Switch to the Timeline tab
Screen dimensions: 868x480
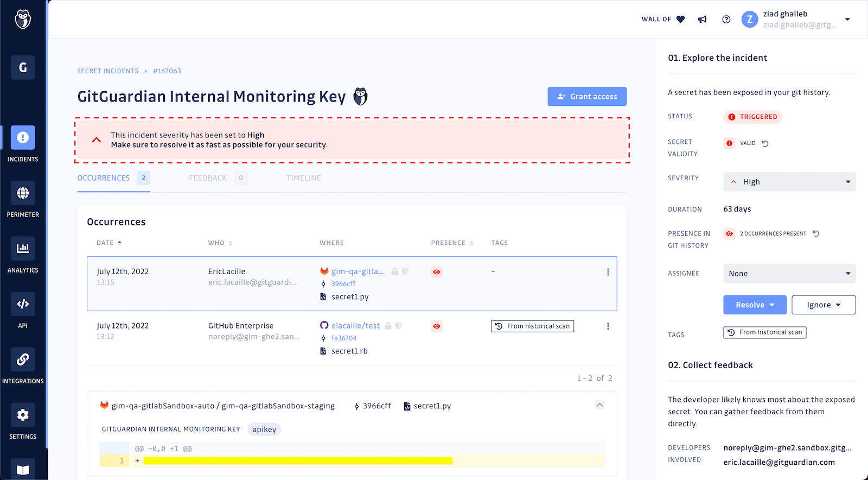(304, 178)
